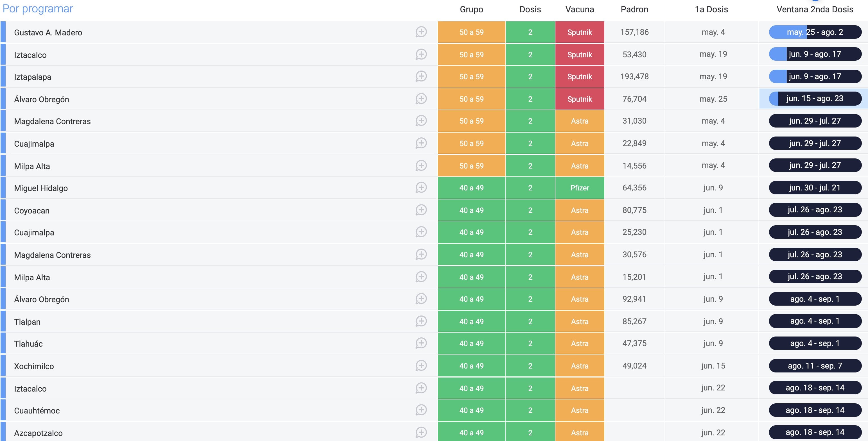The width and height of the screenshot is (868, 441).
Task: Change Pfizer vaccine label for Miguel Hidalgo
Action: (579, 188)
